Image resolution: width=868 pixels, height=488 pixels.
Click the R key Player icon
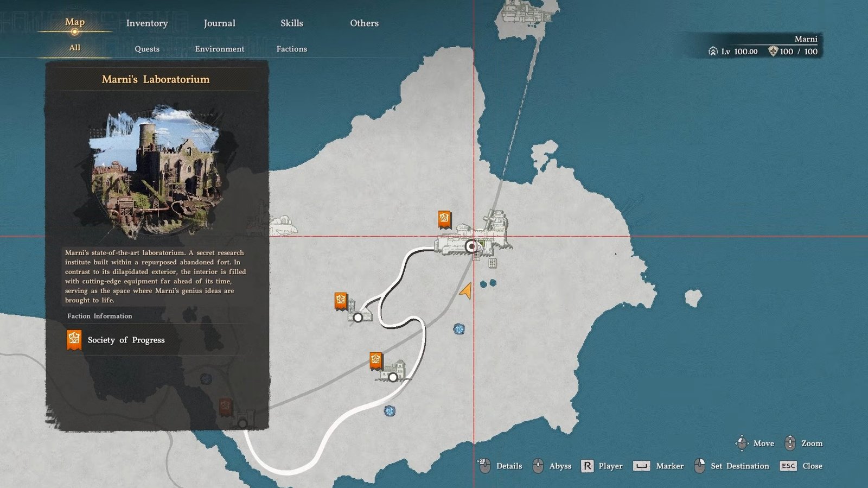tap(587, 466)
